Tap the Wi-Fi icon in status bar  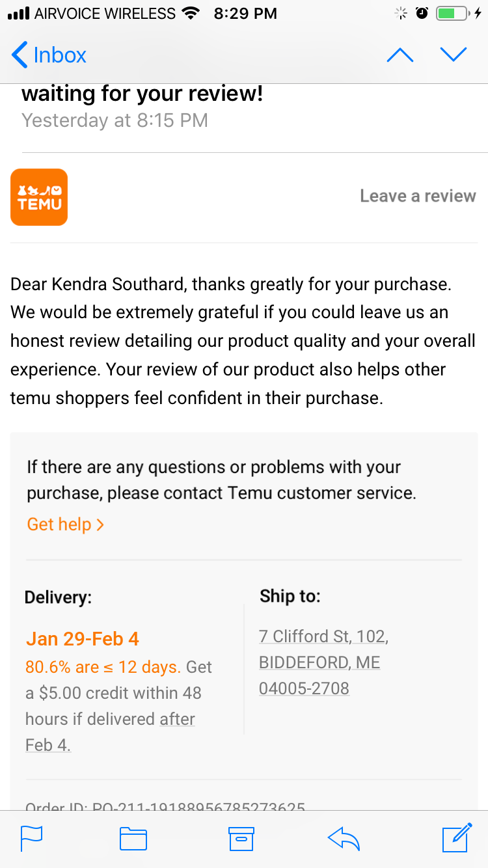point(191,14)
